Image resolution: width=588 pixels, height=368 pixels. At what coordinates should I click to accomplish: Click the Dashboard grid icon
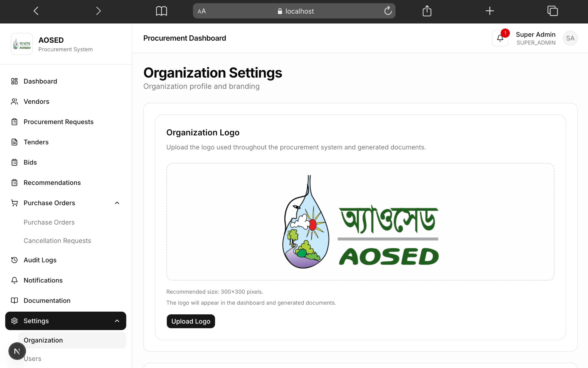(14, 81)
